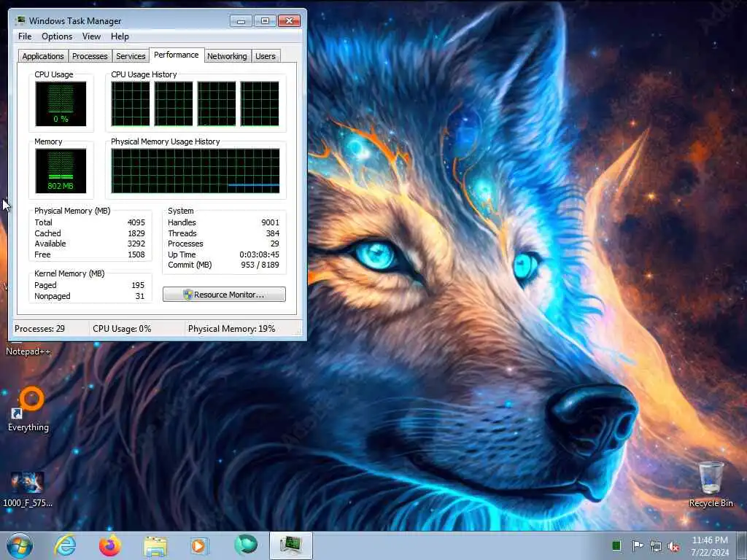The height and width of the screenshot is (560, 747).
Task: Open Firefox from the taskbar
Action: 109,545
